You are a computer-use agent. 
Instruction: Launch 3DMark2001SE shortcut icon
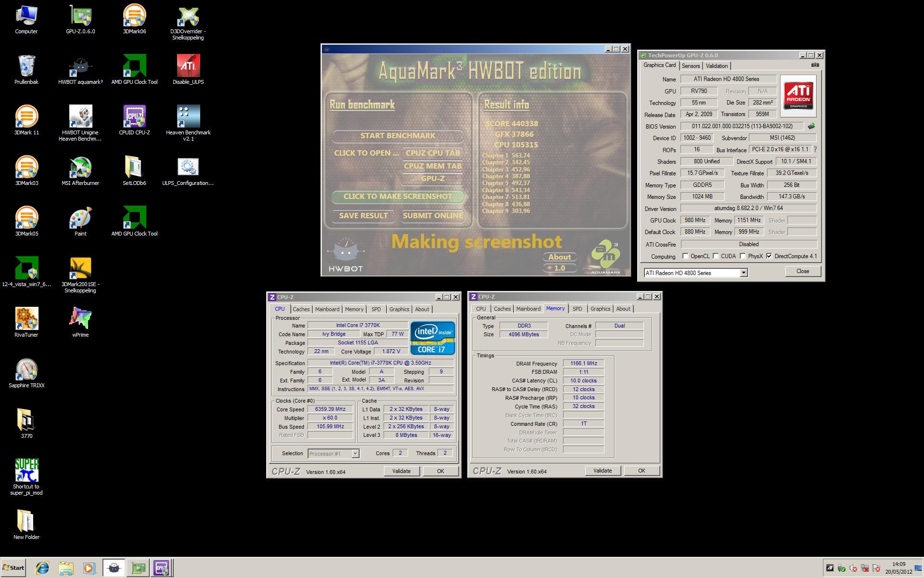click(x=80, y=275)
